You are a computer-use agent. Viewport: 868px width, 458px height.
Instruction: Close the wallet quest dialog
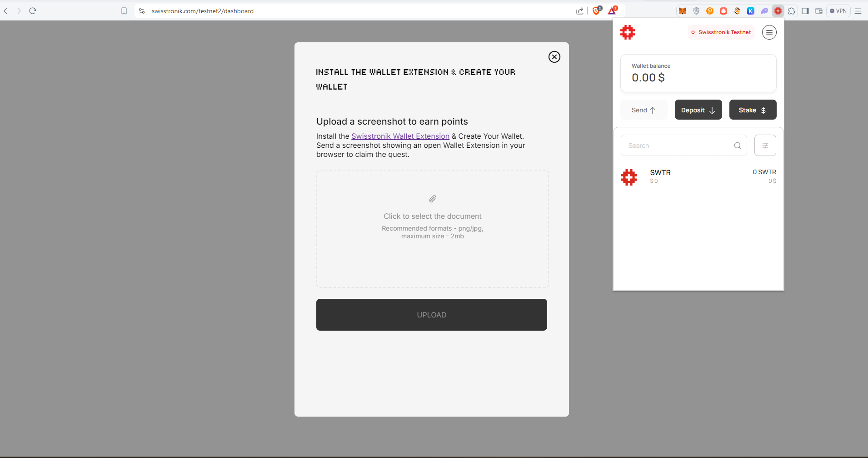[554, 57]
